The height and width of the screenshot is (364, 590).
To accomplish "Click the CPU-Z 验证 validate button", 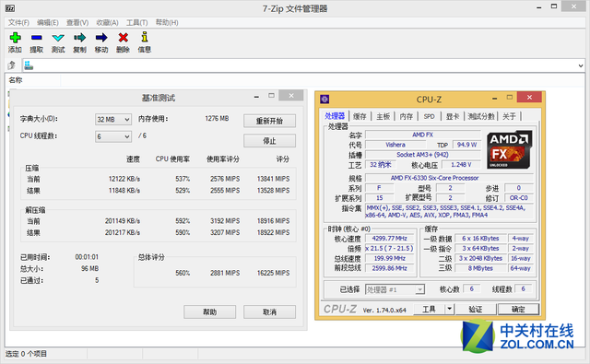I will (476, 309).
